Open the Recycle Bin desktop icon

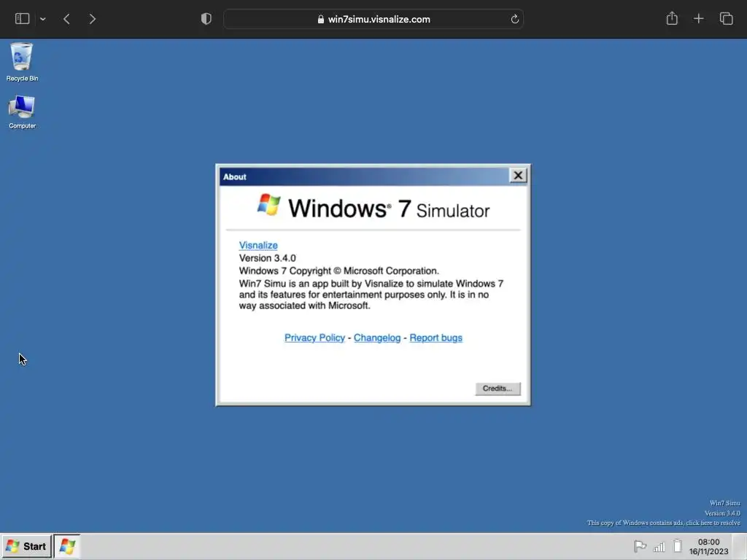22,62
